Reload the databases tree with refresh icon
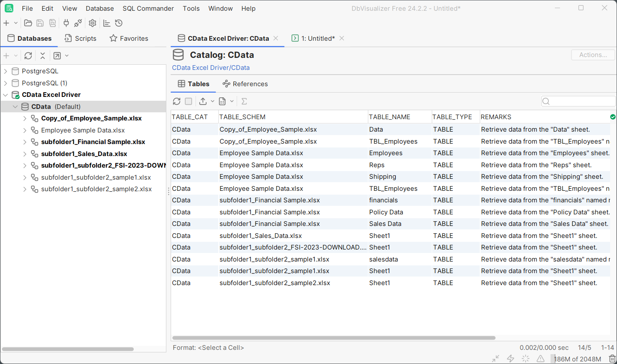This screenshot has height=364, width=617. pos(28,56)
